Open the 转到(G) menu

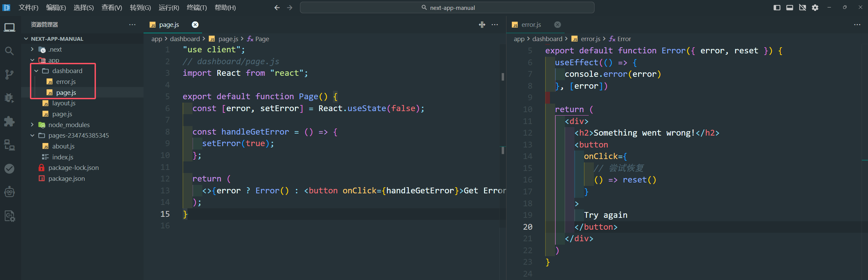[x=140, y=7]
